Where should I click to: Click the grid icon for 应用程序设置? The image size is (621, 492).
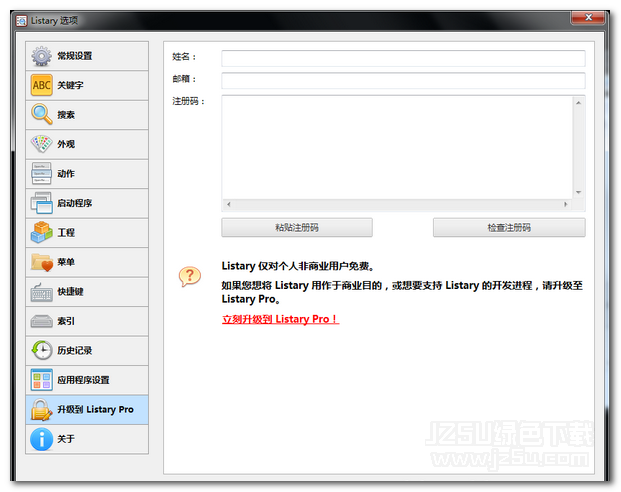(x=42, y=379)
